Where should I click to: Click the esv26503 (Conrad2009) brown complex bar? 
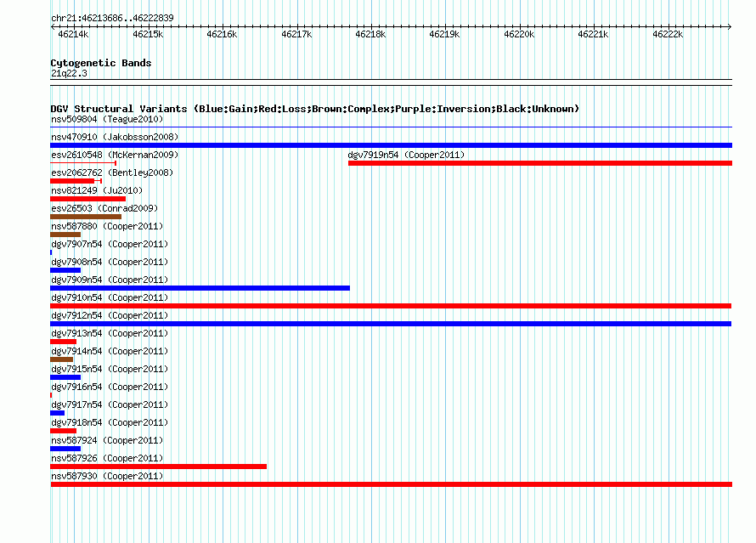pos(86,217)
